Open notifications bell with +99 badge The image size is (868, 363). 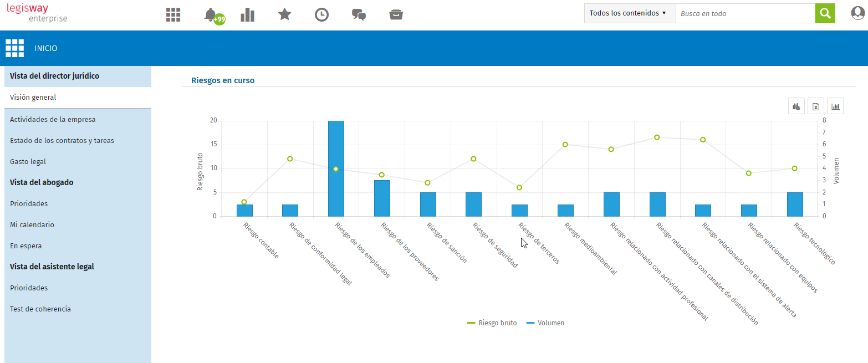click(211, 15)
